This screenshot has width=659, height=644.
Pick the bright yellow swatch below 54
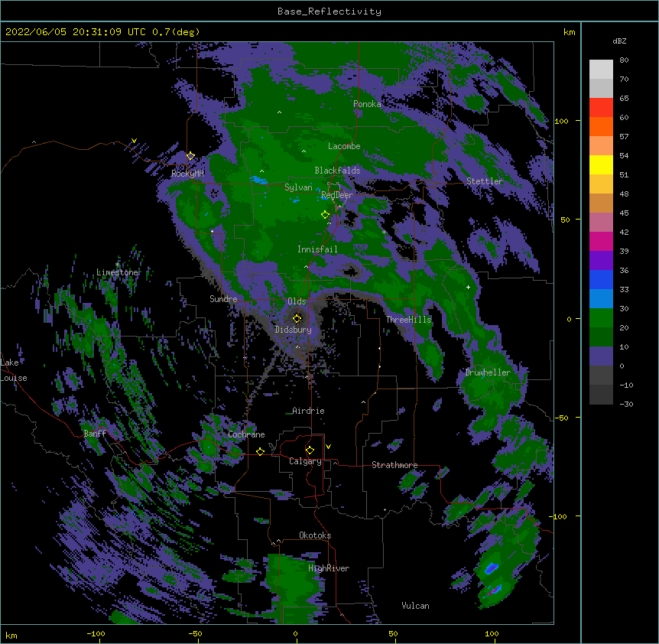click(601, 164)
